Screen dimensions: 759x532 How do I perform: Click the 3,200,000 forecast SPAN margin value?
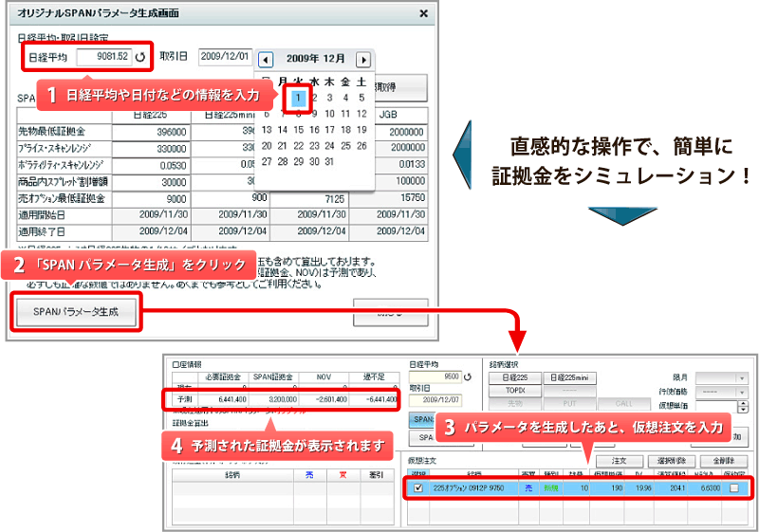(283, 399)
